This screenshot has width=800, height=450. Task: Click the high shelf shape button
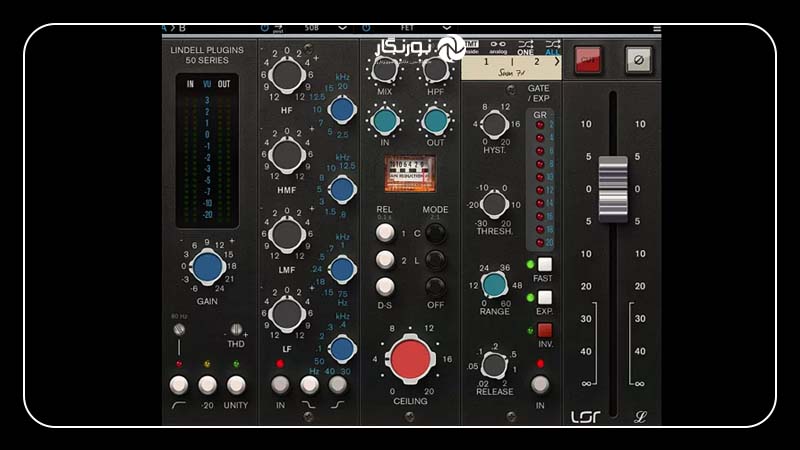coord(337,385)
